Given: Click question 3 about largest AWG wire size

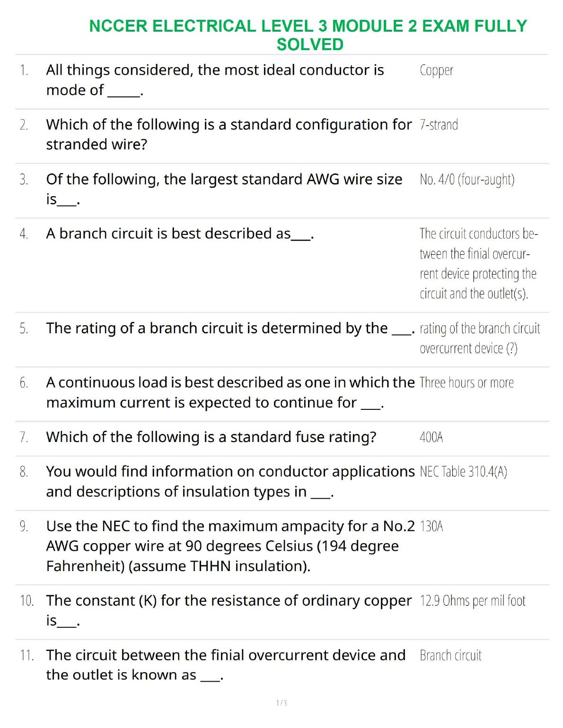Looking at the screenshot, I should click(224, 189).
